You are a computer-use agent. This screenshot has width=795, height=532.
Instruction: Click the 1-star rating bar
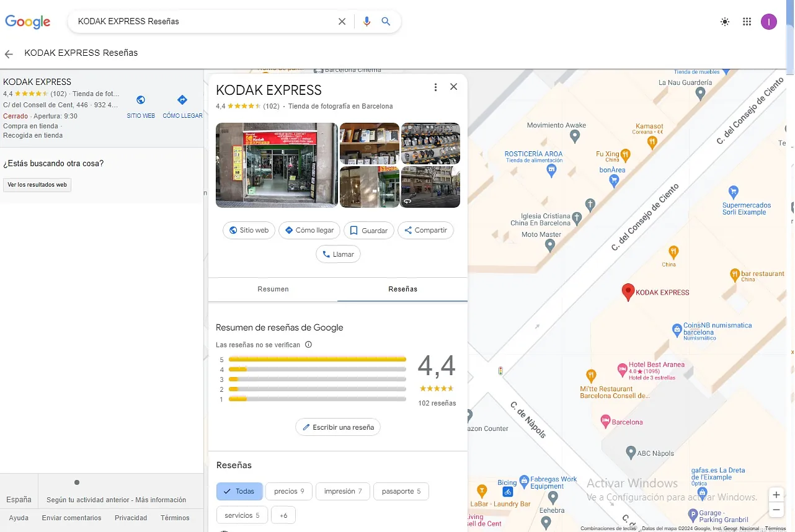(318, 399)
